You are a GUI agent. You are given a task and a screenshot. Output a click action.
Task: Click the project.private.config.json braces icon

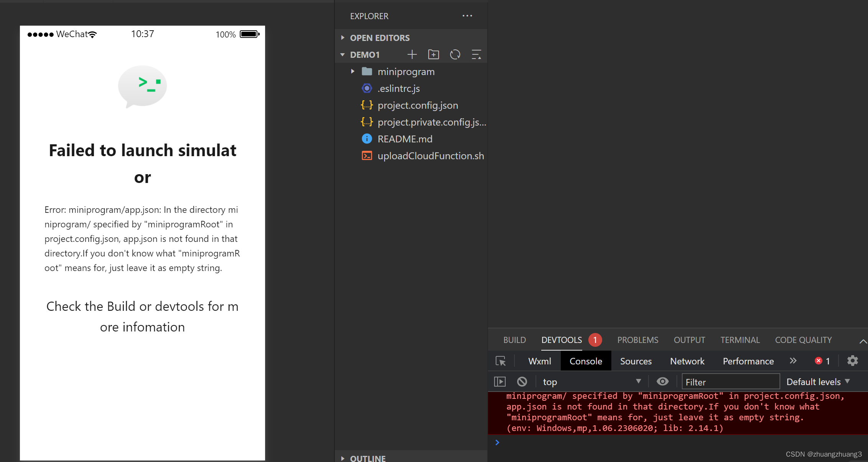[367, 122]
